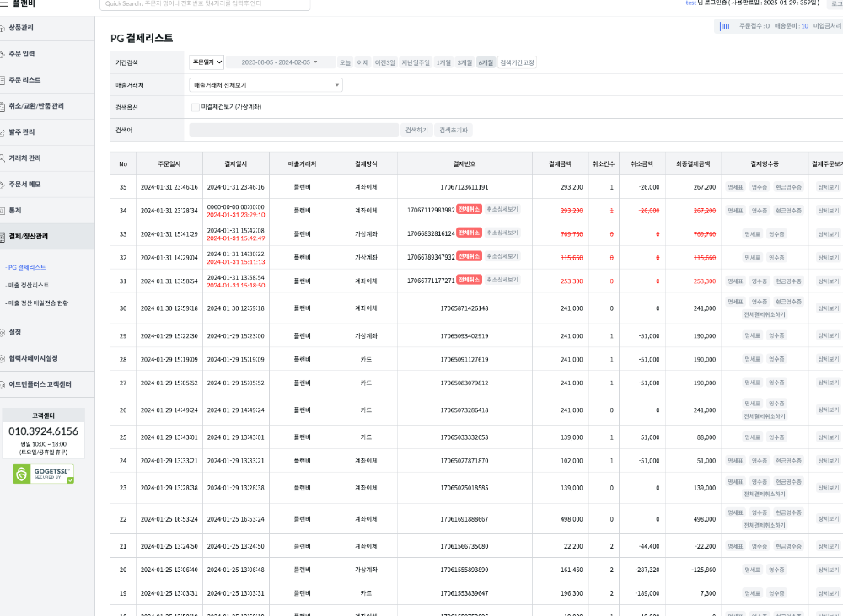Click 검색초기화 reset button

(454, 130)
